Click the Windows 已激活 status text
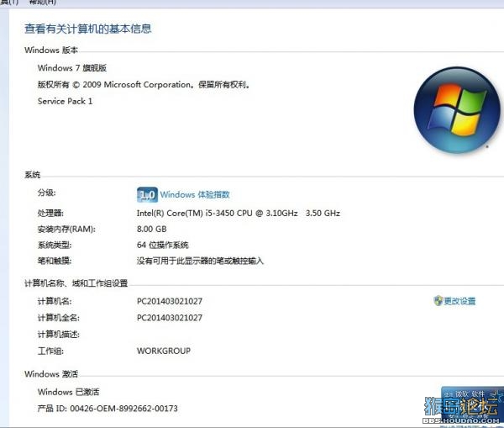504x428 pixels. (x=69, y=392)
